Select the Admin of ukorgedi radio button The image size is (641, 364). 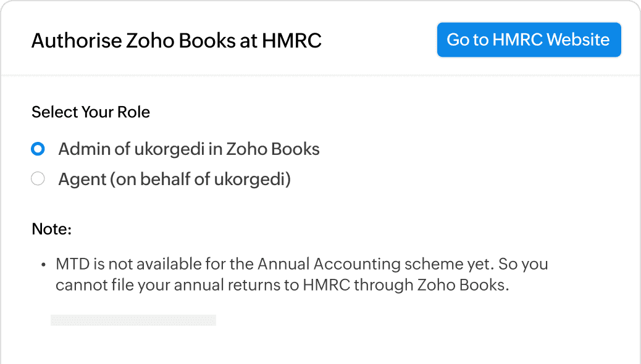point(38,149)
